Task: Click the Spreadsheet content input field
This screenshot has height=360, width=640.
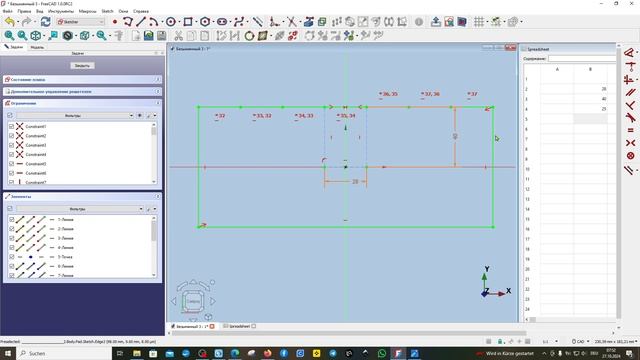Action: point(582,59)
